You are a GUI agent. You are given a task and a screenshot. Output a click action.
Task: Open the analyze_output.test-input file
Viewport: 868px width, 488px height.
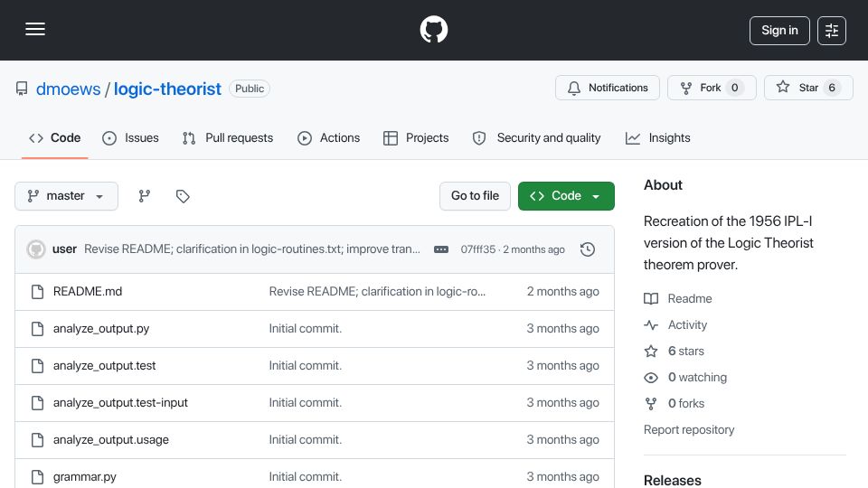[120, 403]
